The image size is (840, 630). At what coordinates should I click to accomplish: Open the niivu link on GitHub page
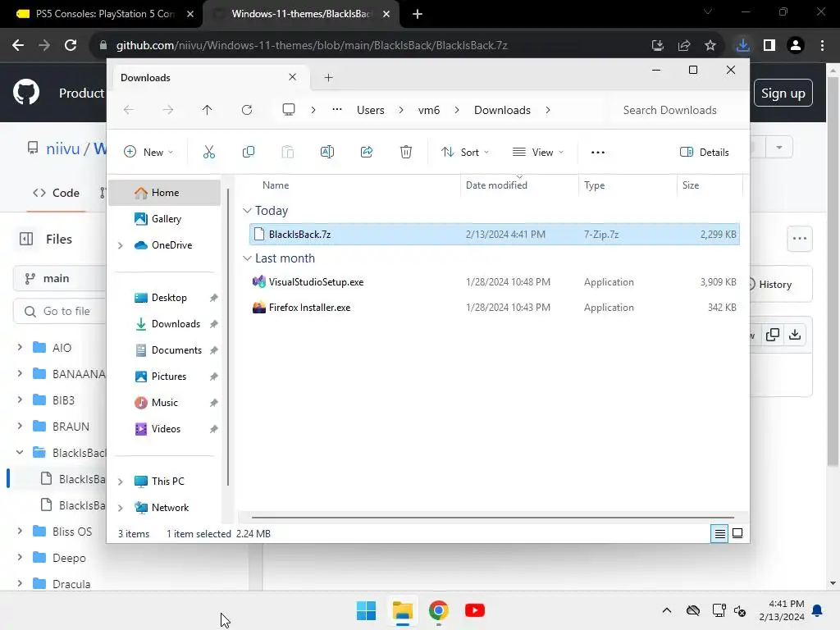click(62, 148)
